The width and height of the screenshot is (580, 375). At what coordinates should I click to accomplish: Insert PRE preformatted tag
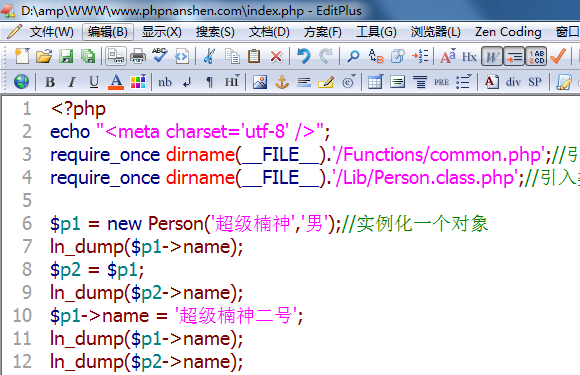442,82
